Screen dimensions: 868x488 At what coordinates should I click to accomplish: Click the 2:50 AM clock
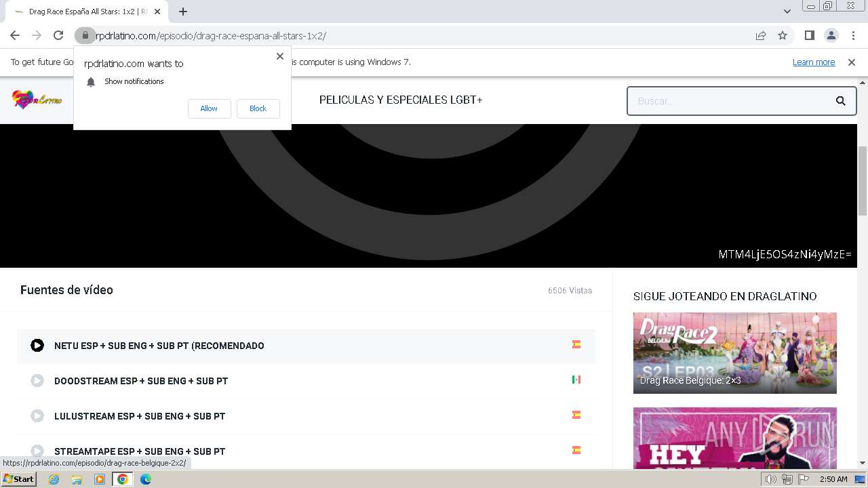coord(833,479)
